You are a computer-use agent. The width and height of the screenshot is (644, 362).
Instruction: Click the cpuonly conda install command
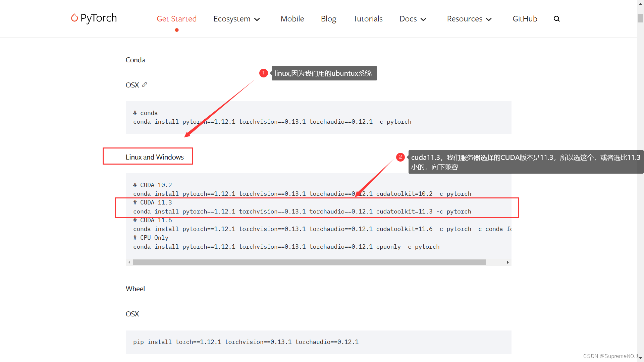286,247
